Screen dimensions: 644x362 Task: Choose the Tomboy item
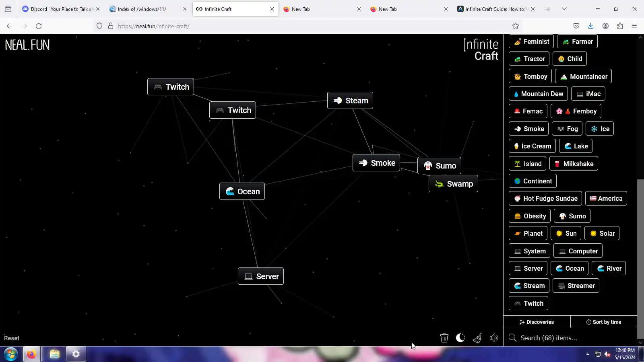[530, 76]
